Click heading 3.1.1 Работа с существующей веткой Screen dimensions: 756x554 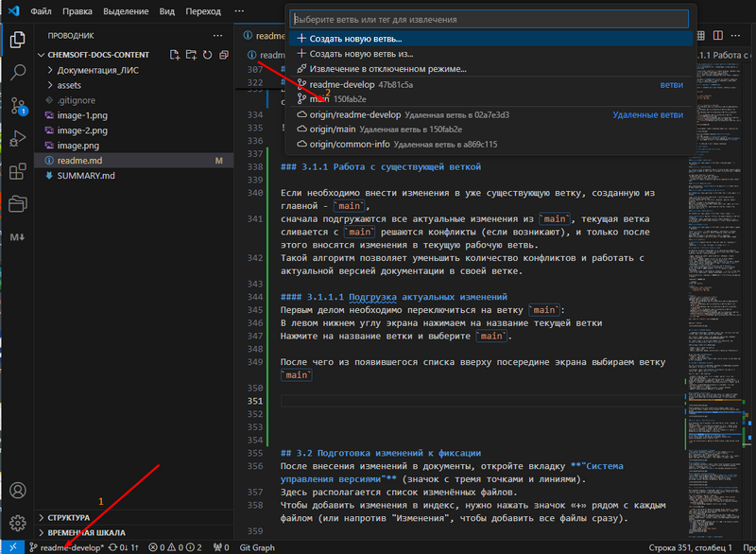pyautogui.click(x=381, y=166)
